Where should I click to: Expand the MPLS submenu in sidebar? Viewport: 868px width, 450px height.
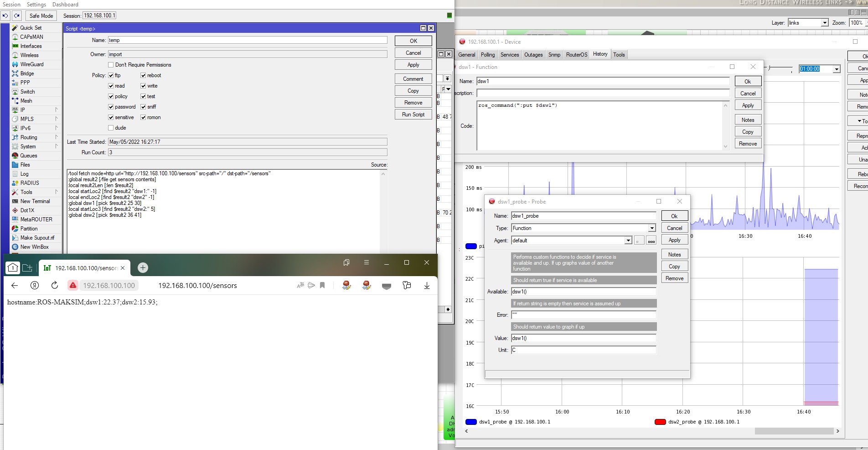[57, 119]
